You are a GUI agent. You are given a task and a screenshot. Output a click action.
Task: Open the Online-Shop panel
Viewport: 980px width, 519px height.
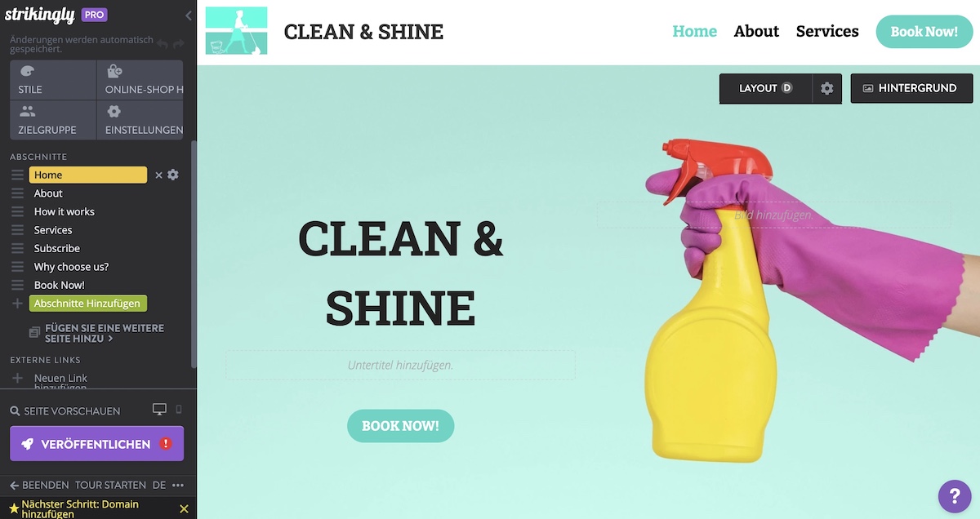point(140,80)
